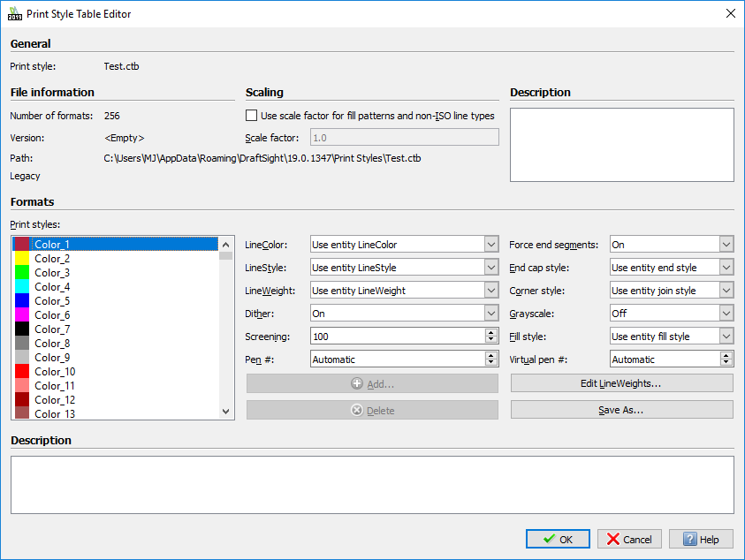Expand the End cap style dropdown
The width and height of the screenshot is (745, 560).
click(x=672, y=268)
